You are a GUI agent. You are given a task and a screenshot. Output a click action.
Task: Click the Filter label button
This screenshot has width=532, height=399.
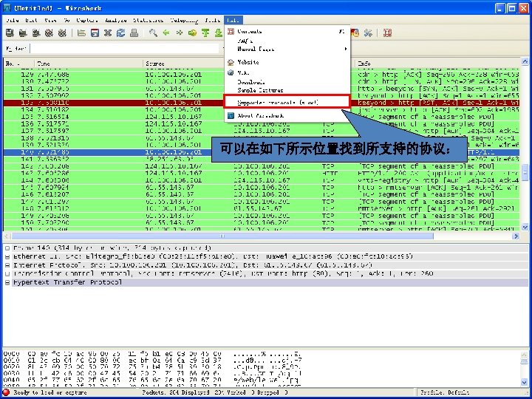point(16,49)
